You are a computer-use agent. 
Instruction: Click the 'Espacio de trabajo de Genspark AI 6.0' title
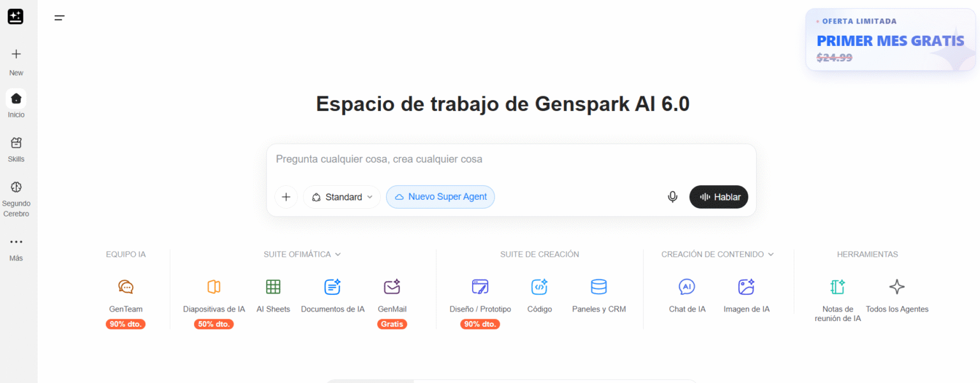(503, 103)
